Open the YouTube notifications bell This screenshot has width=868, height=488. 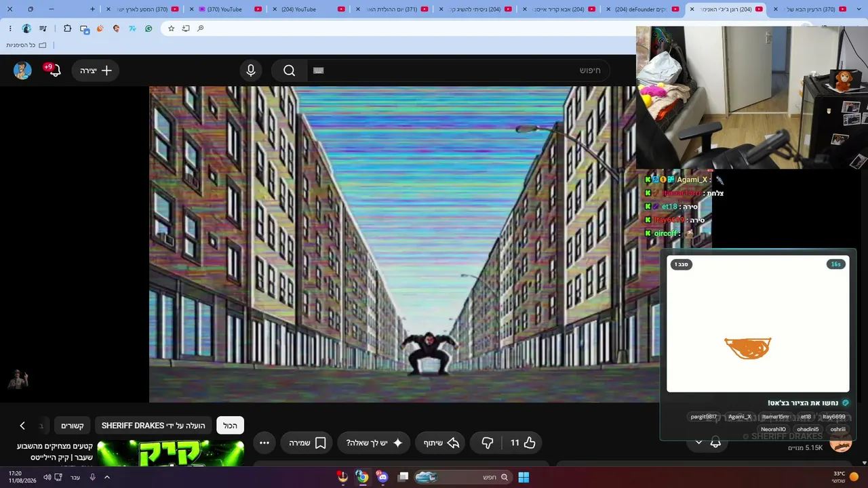tap(55, 70)
